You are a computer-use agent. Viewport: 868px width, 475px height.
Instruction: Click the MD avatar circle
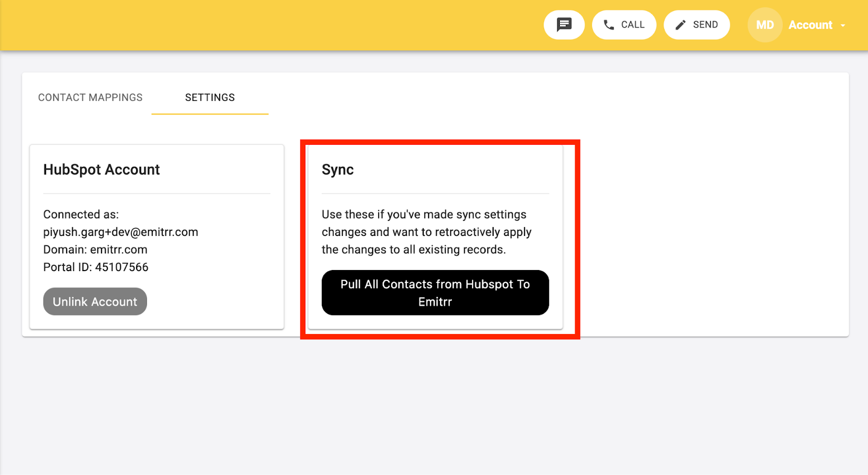point(765,25)
